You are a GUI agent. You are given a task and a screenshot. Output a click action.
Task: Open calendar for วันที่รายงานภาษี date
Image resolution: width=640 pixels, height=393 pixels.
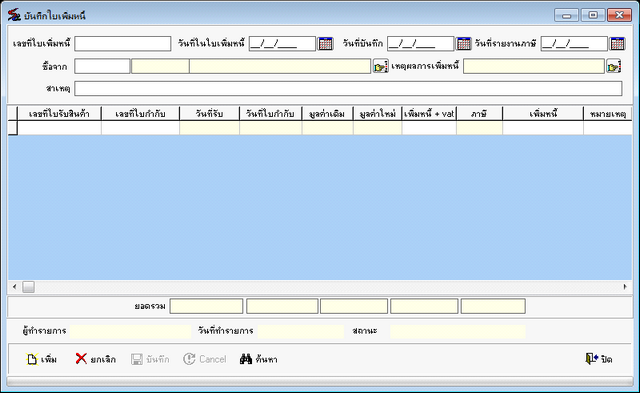(x=617, y=43)
